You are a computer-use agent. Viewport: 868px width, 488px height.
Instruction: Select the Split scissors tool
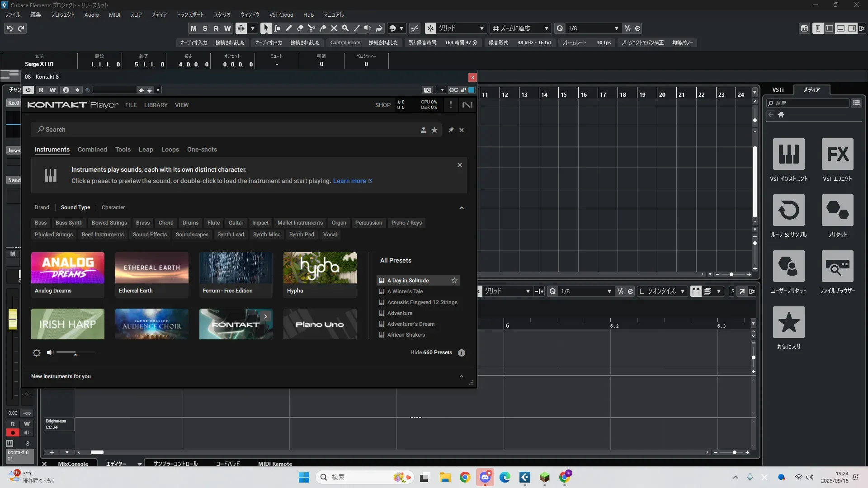click(311, 28)
